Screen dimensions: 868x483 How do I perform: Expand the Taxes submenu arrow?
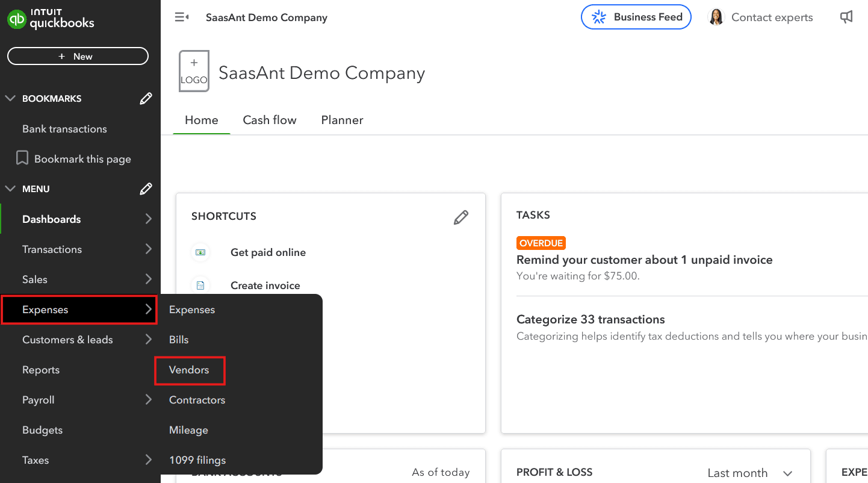coord(148,460)
